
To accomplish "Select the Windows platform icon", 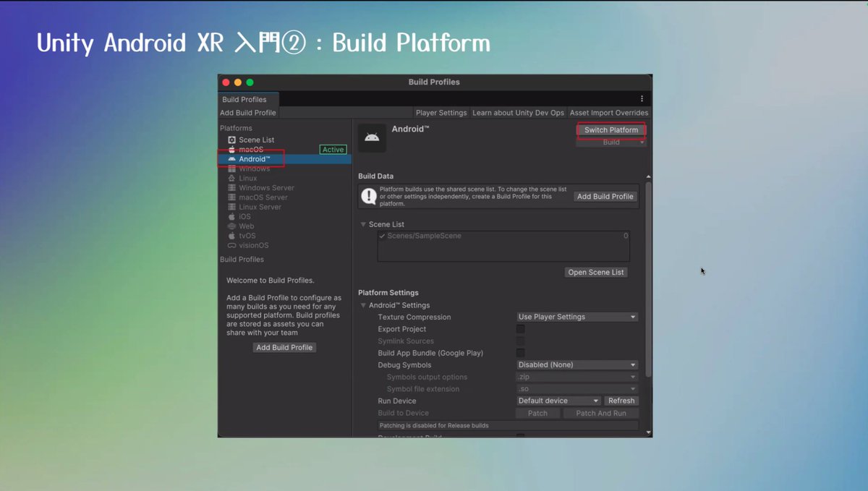I will tap(232, 168).
